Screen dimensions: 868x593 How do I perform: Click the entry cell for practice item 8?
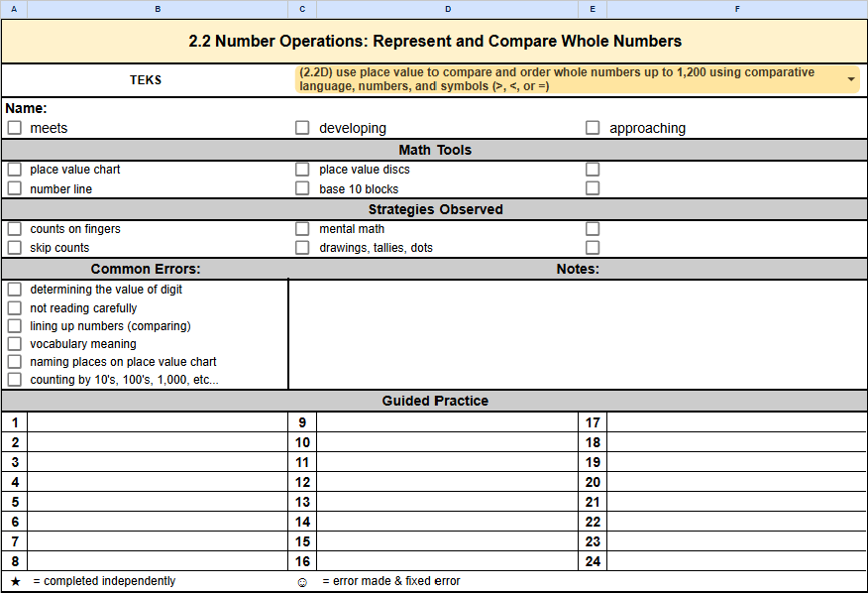158,561
